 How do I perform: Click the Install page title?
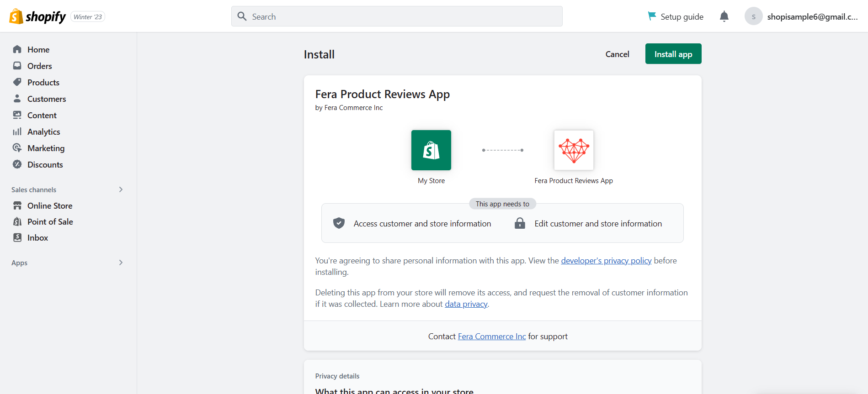[319, 54]
